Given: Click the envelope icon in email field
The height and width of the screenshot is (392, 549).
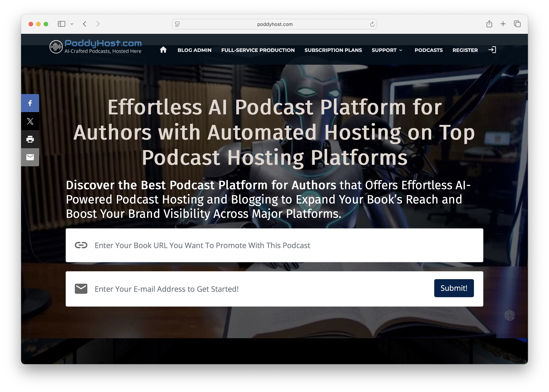Looking at the screenshot, I should tap(81, 289).
